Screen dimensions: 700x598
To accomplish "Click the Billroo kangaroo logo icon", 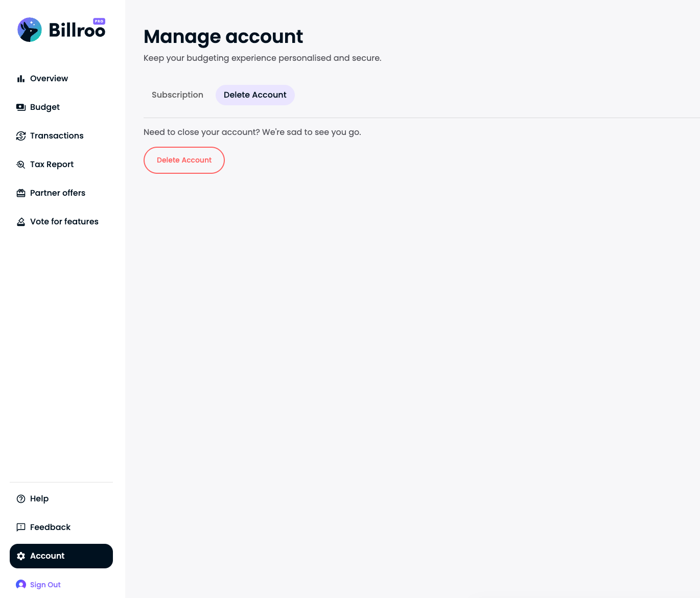I will coord(30,30).
